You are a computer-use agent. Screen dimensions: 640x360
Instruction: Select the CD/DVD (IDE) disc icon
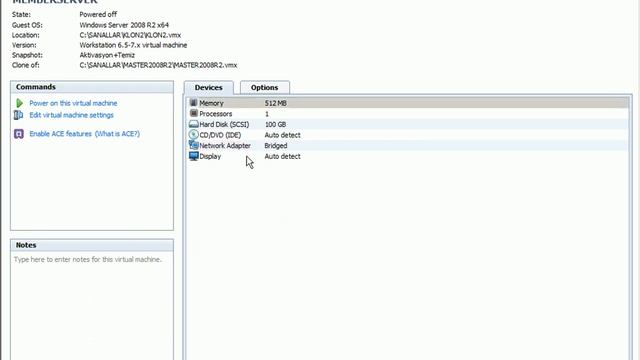tap(193, 135)
